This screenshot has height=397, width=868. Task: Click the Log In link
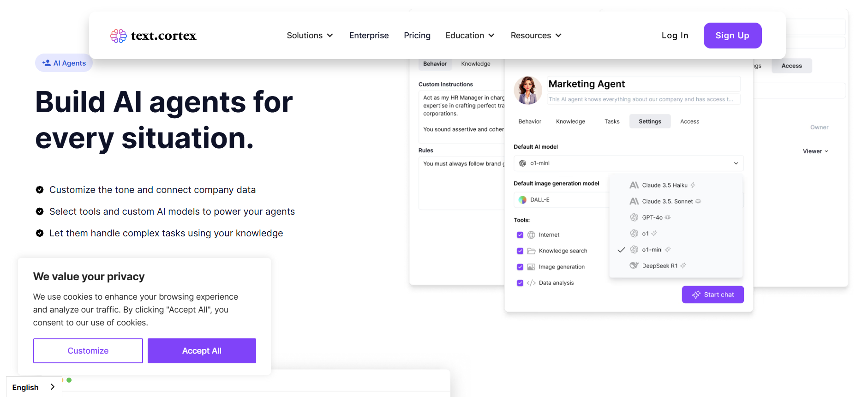pos(675,36)
